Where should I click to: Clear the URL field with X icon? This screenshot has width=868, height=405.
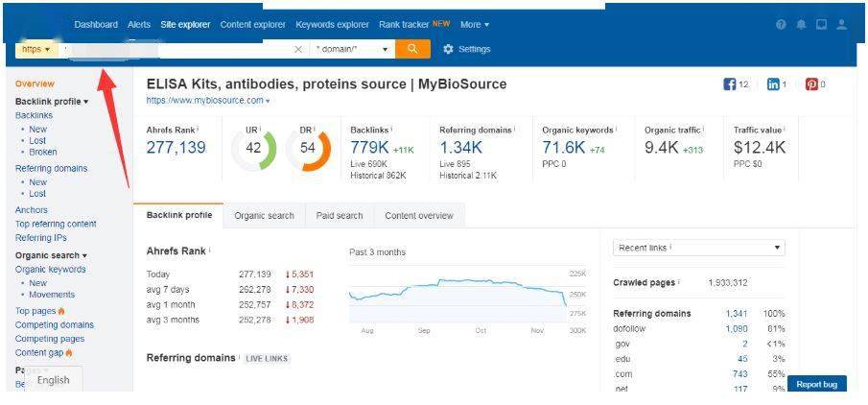pyautogui.click(x=298, y=49)
